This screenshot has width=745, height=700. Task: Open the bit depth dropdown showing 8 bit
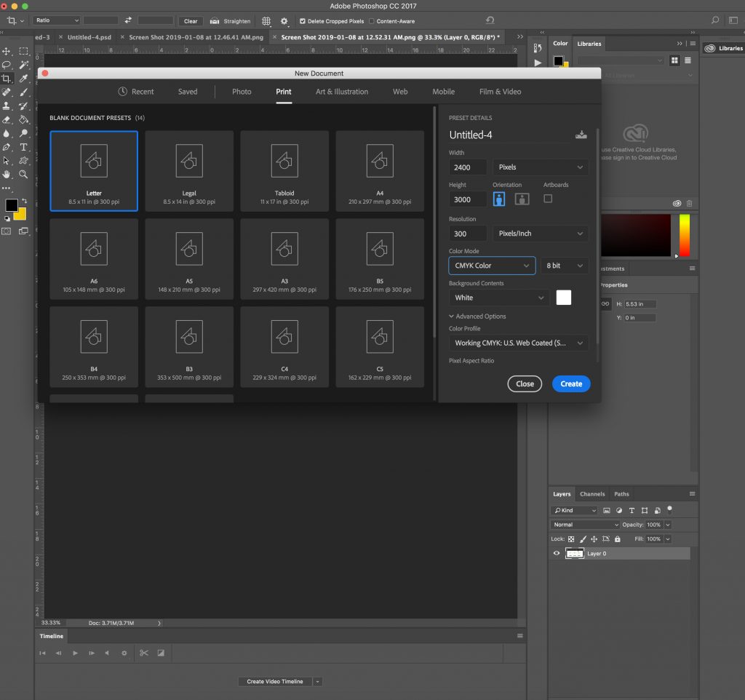click(x=565, y=266)
